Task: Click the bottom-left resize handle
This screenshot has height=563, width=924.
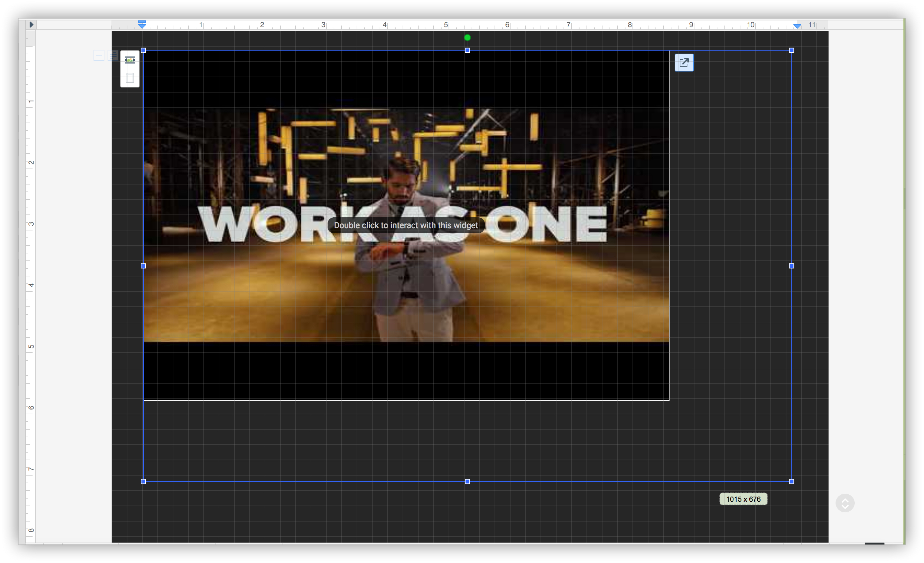Action: (143, 481)
